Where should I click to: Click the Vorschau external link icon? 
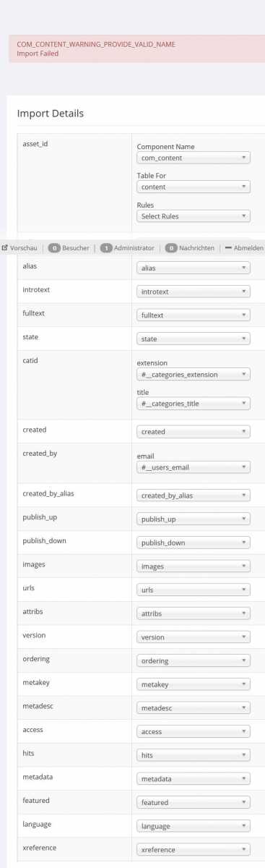click(5, 247)
